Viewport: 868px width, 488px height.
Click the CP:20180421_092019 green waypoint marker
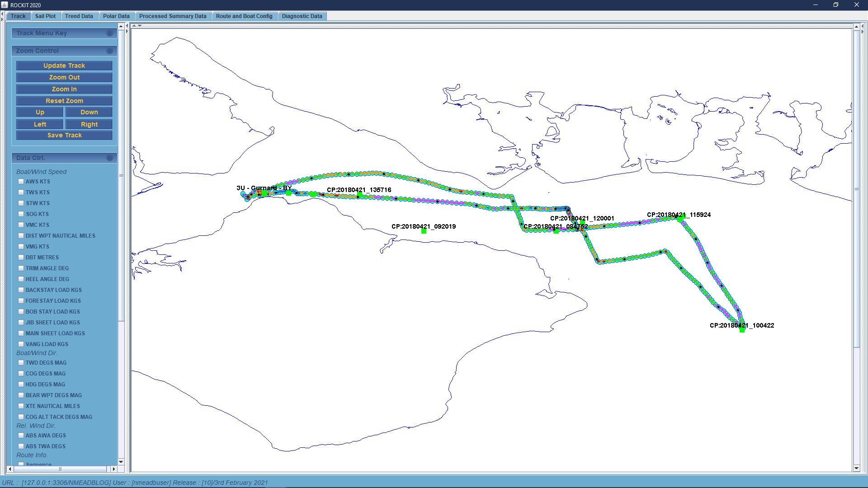424,231
